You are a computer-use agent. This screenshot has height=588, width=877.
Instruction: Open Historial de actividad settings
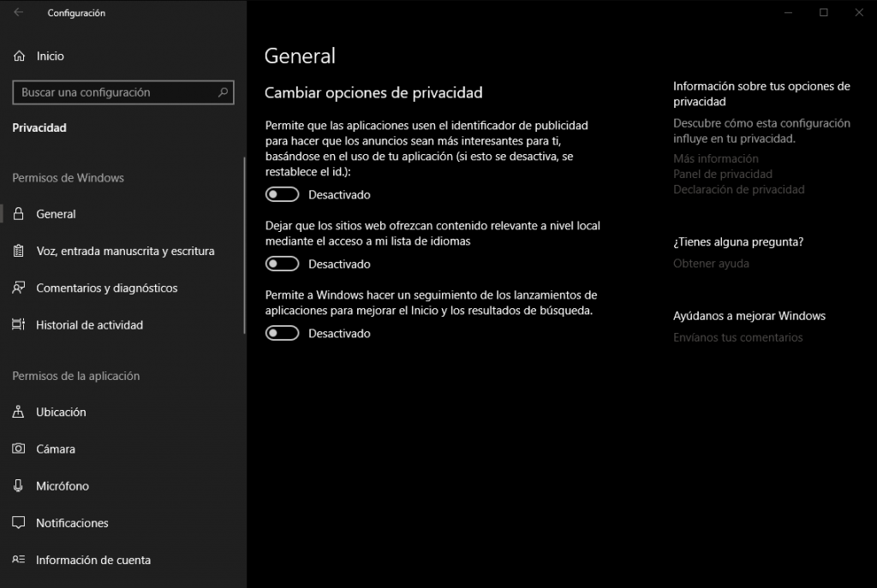click(x=123, y=324)
